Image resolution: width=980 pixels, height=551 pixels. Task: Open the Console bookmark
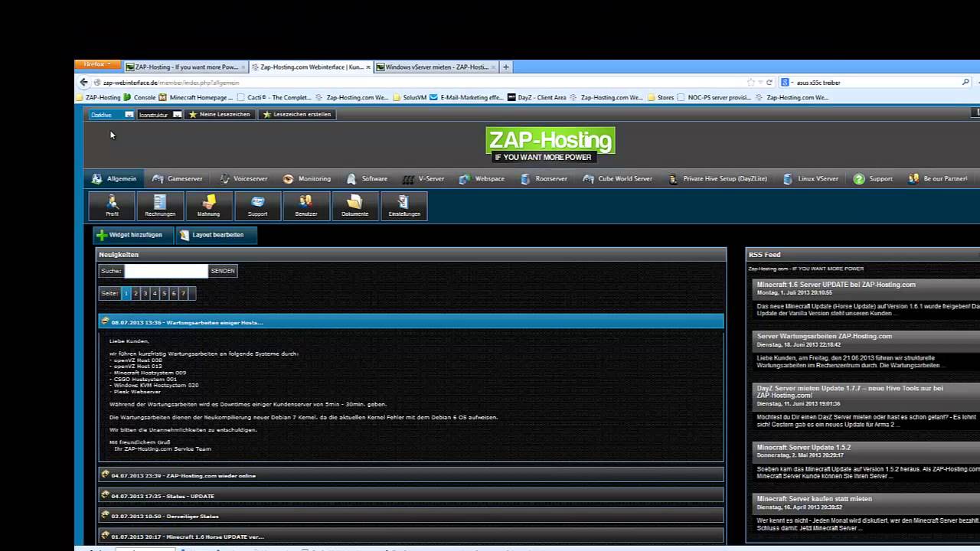click(140, 97)
